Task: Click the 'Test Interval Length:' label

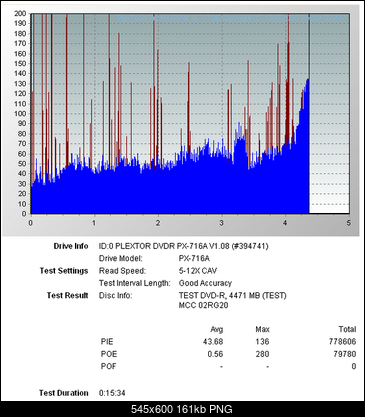Action: [134, 283]
